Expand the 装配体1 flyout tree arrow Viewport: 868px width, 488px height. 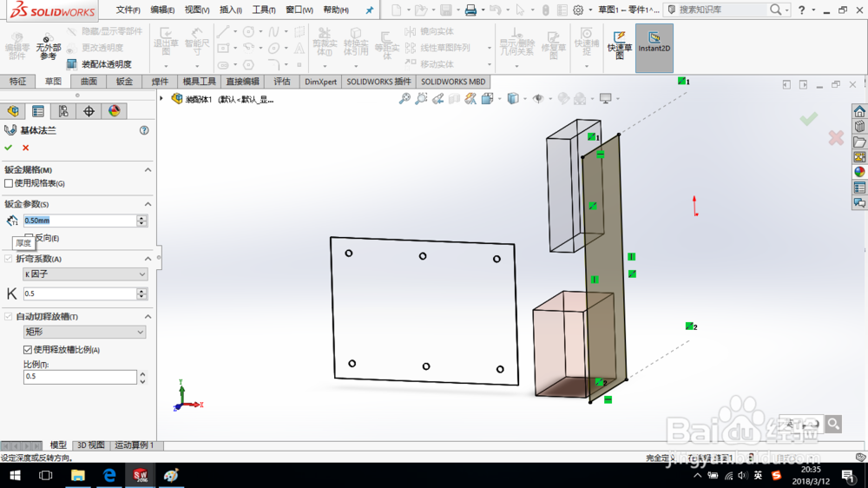pos(161,99)
